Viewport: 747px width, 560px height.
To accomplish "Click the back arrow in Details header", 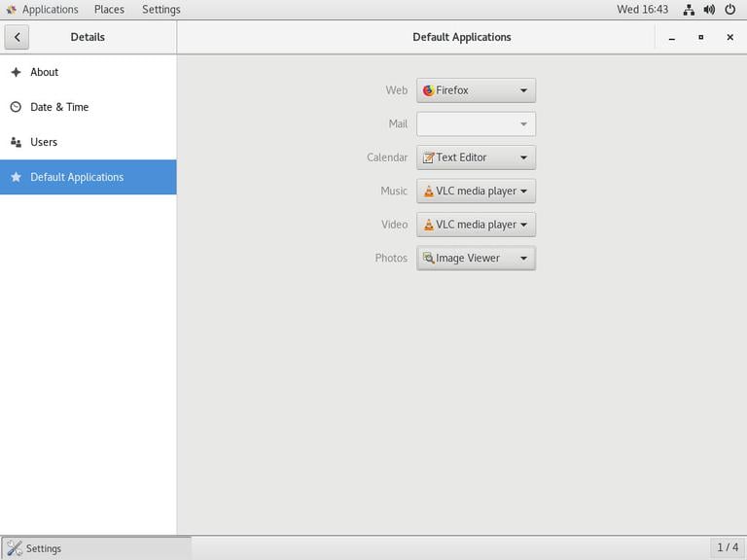I will click(17, 37).
